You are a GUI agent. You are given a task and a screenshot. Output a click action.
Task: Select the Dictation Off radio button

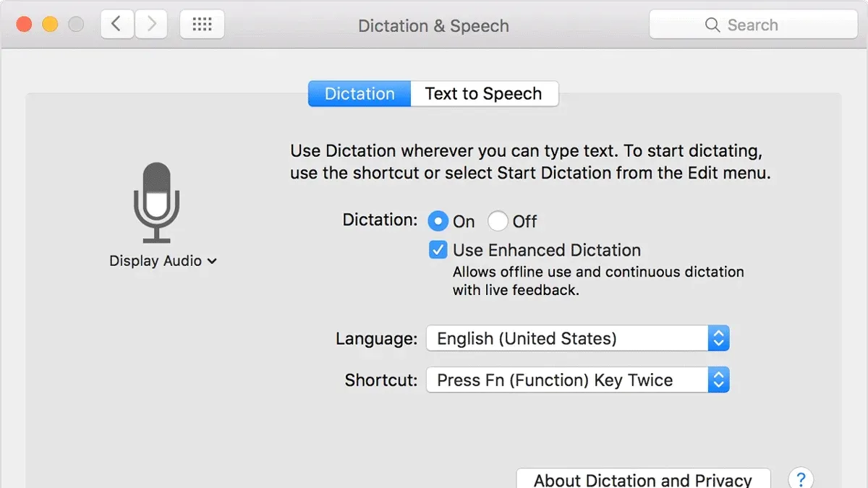click(x=498, y=221)
